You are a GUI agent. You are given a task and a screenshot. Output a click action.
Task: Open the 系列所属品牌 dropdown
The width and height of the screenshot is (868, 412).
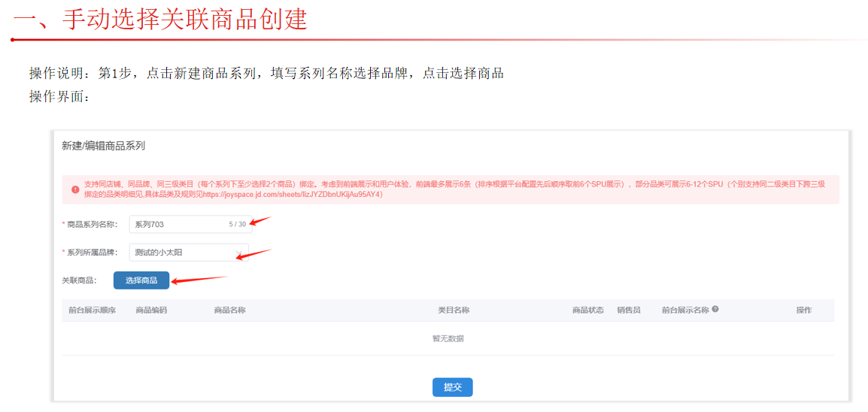coord(188,253)
